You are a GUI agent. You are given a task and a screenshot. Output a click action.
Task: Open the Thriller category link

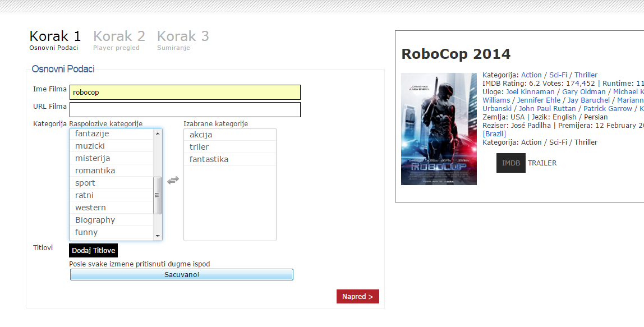[586, 75]
